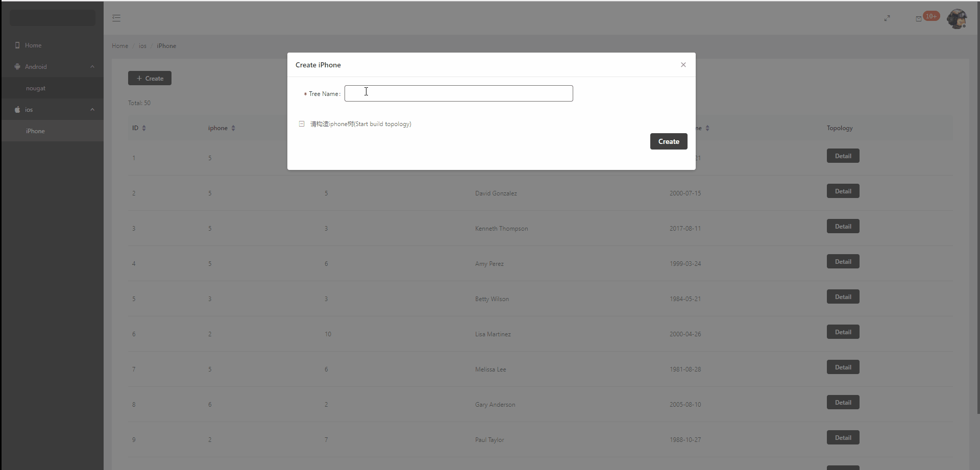Collapse the sidebar with the hamburger icon
This screenshot has width=980, height=470.
116,18
